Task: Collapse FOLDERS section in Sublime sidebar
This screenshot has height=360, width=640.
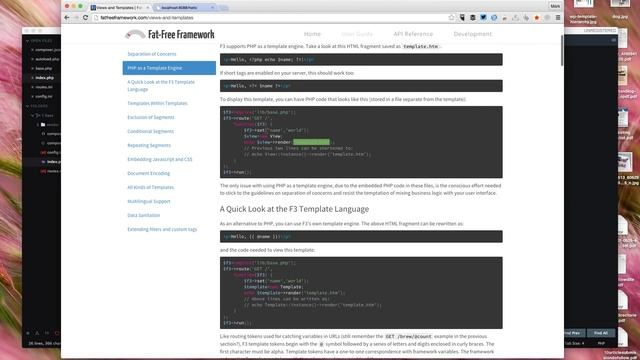Action: point(28,106)
